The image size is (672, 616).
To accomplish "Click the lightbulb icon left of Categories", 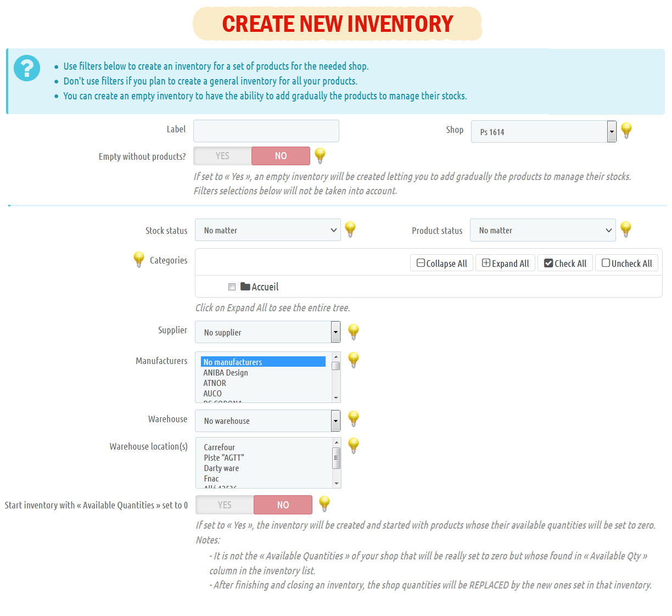I will [139, 259].
